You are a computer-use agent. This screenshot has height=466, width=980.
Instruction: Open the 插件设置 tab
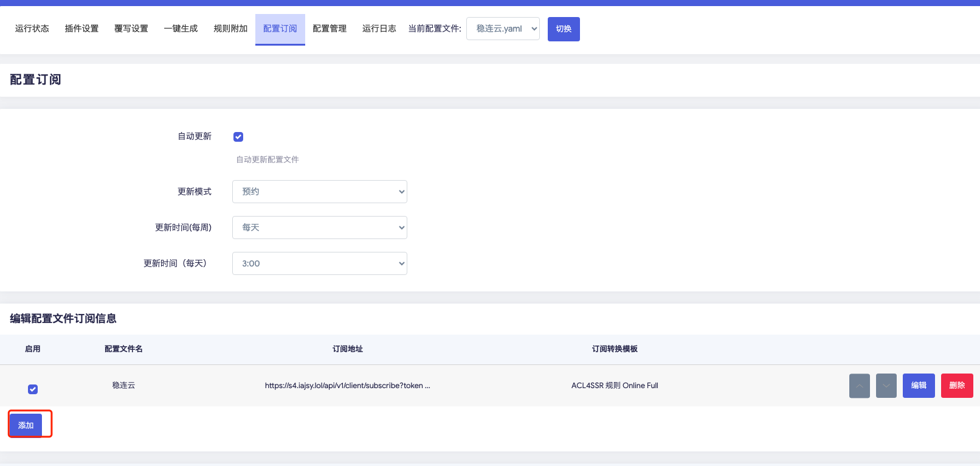coord(81,29)
